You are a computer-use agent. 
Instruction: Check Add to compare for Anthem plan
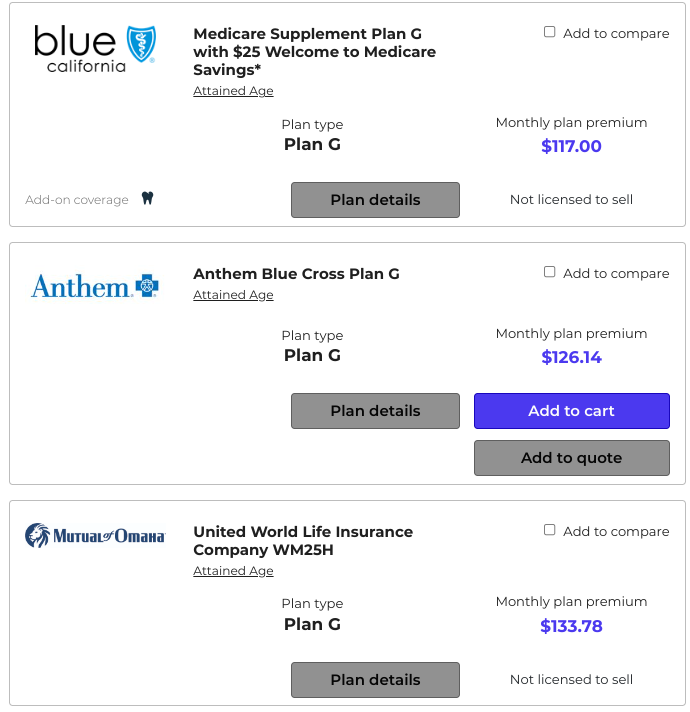coord(550,272)
